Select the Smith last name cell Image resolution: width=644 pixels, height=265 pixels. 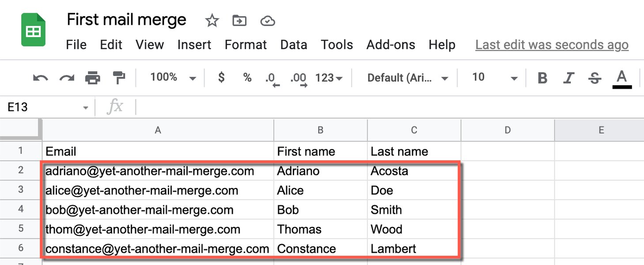point(414,209)
